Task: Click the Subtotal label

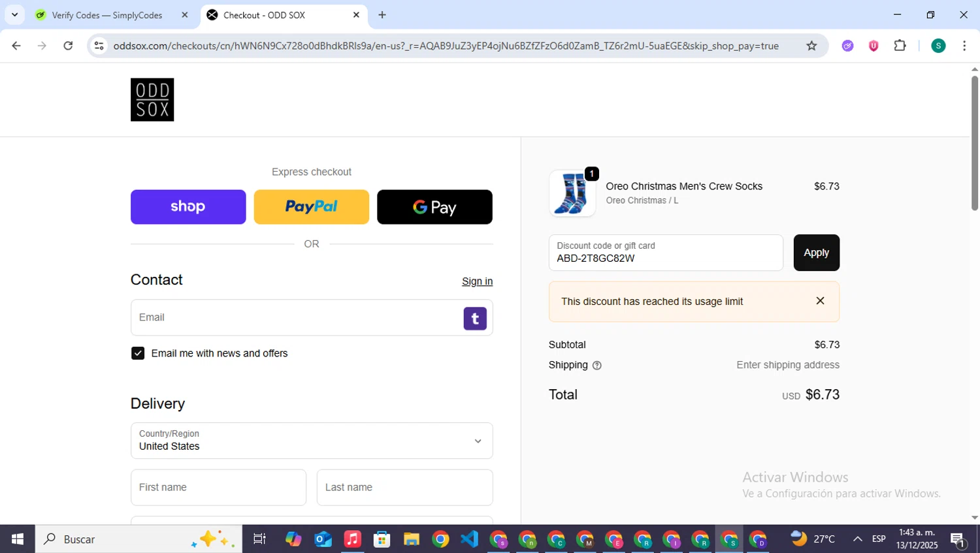Action: 567,345
